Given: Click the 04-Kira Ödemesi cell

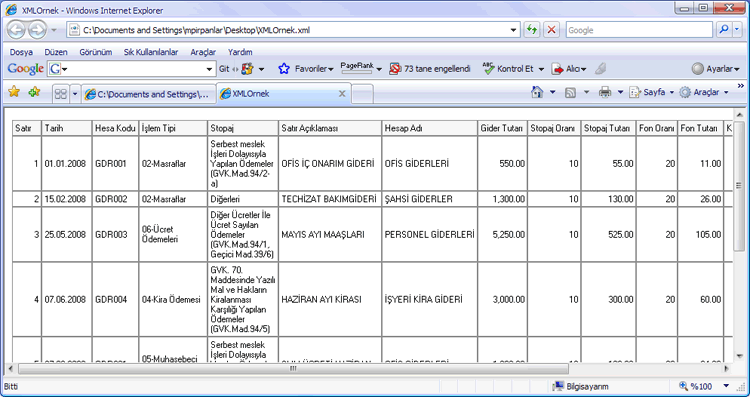Looking at the screenshot, I should [x=173, y=299].
